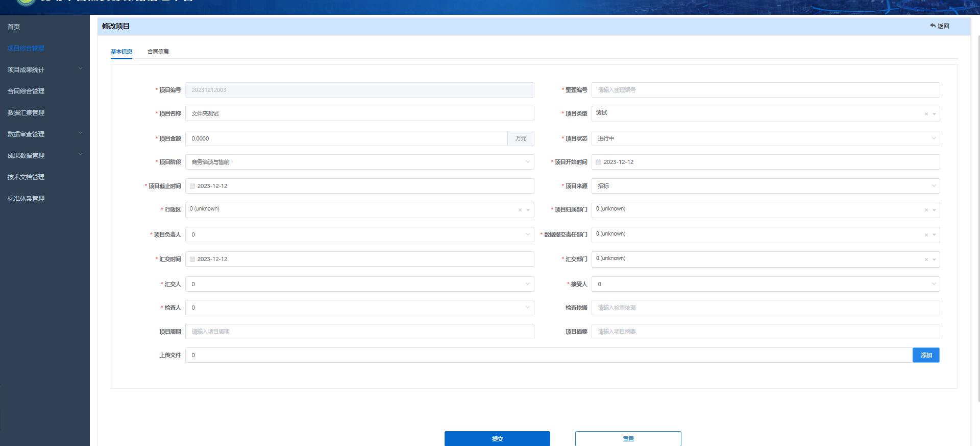The height and width of the screenshot is (446, 980).
Task: Open the 检查人 dropdown
Action: 359,308
